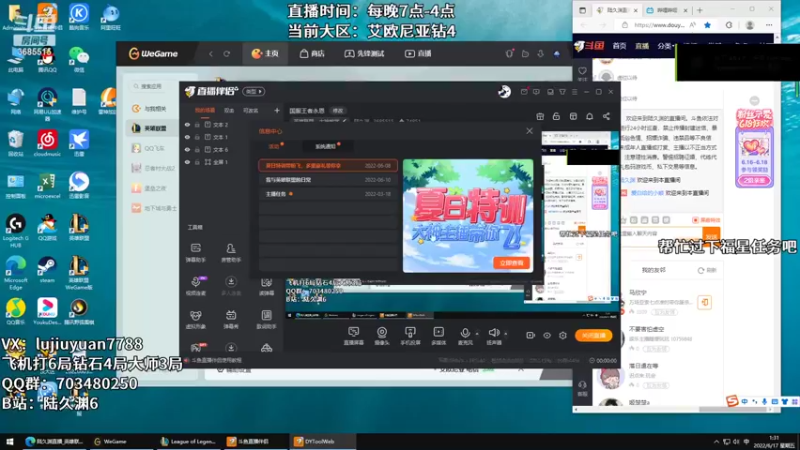Screen dimensions: 800x450
Task: Click 修改 button next to stream title
Action: (338, 110)
